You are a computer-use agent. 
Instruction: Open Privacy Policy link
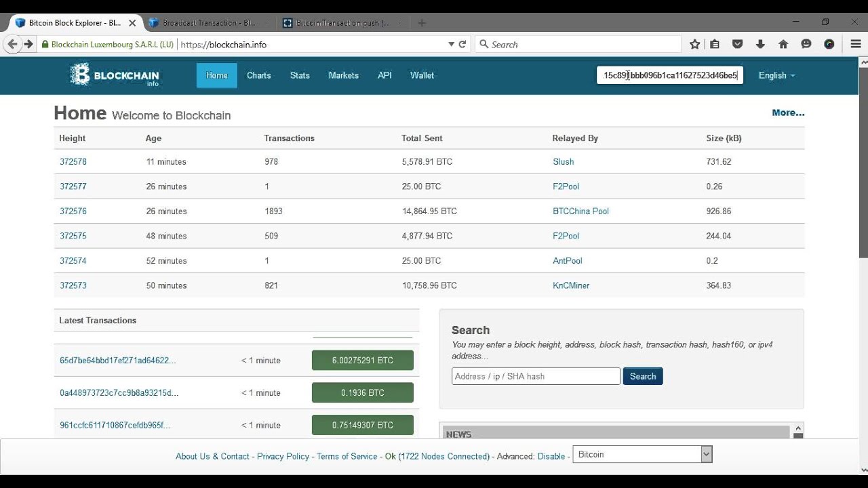point(283,456)
